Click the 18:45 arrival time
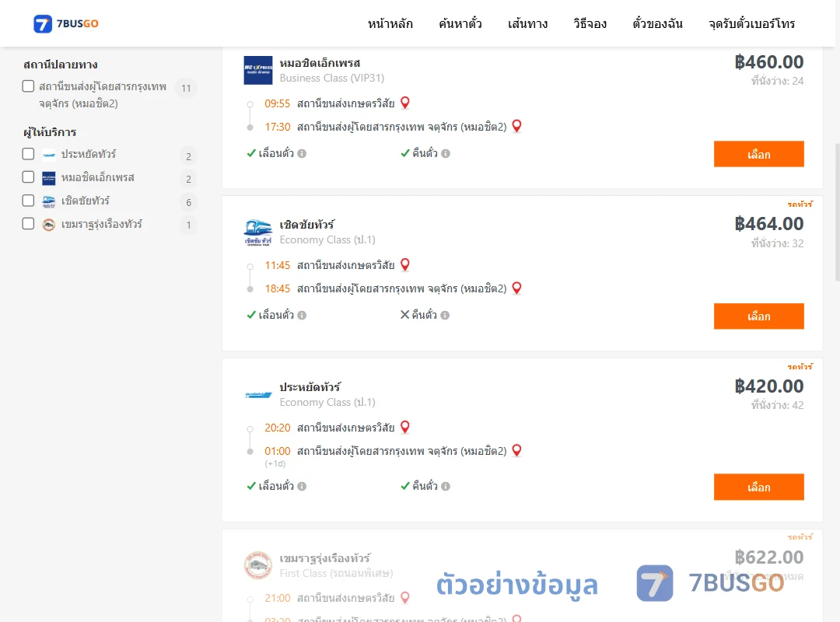Image resolution: width=840 pixels, height=622 pixels. click(x=277, y=288)
